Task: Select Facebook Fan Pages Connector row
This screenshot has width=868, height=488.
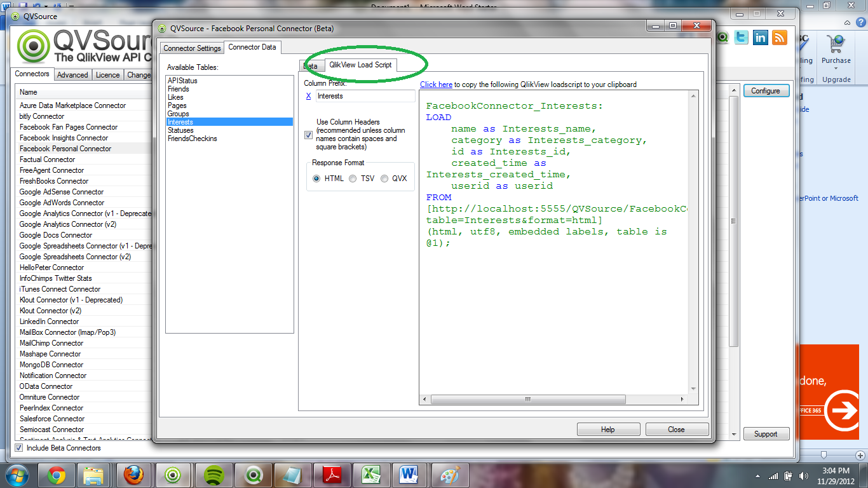Action: click(x=84, y=127)
